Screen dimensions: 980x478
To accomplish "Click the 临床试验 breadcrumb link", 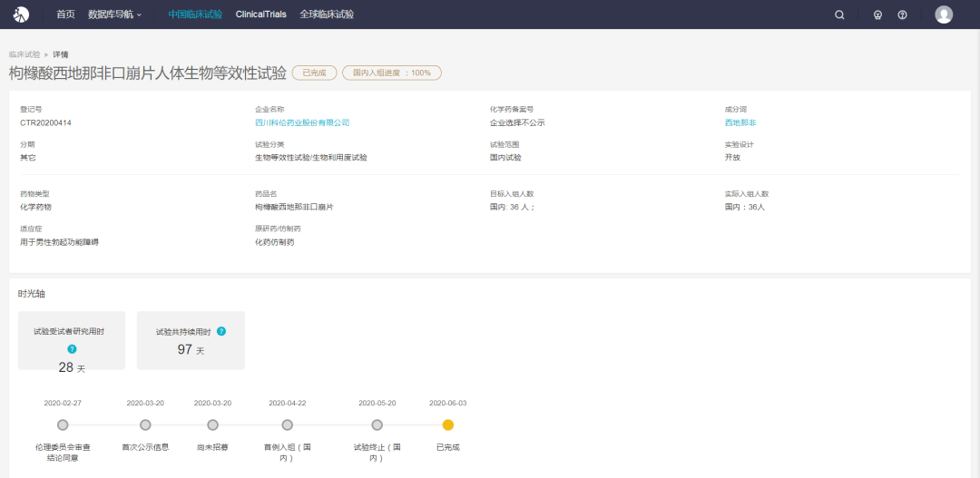I will [x=24, y=54].
